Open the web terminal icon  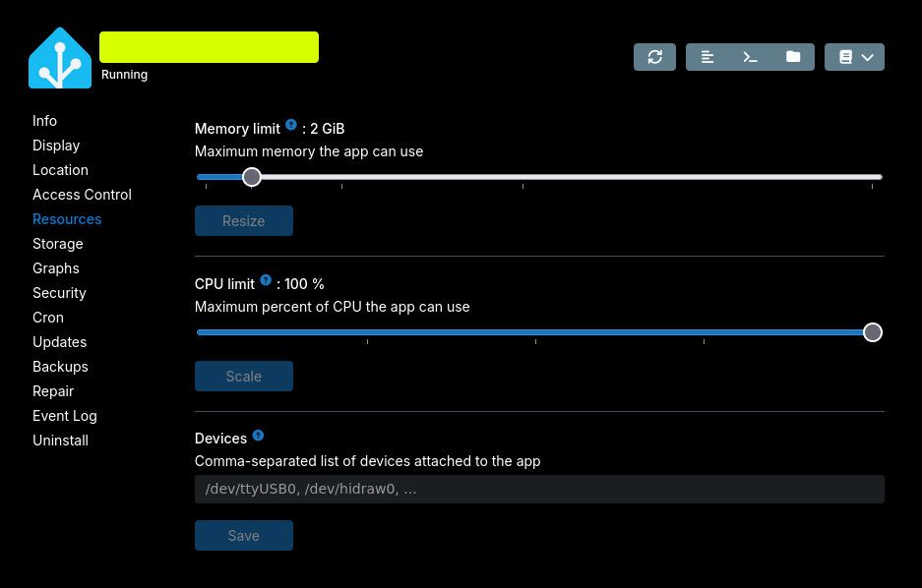pos(750,57)
